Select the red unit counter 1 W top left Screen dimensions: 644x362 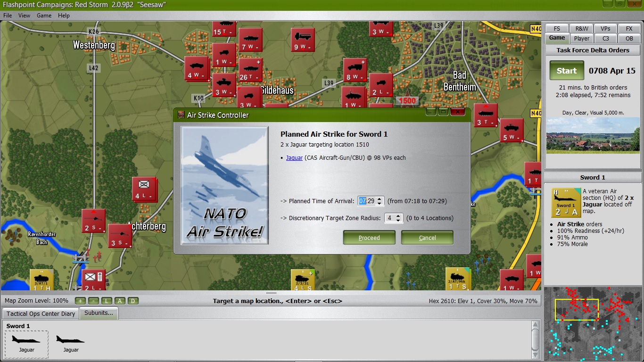point(224,55)
